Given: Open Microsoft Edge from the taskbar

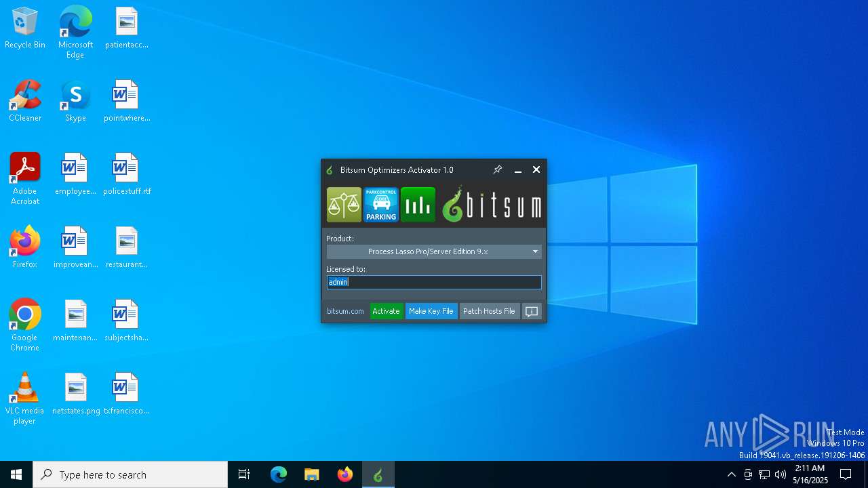Looking at the screenshot, I should tap(279, 474).
